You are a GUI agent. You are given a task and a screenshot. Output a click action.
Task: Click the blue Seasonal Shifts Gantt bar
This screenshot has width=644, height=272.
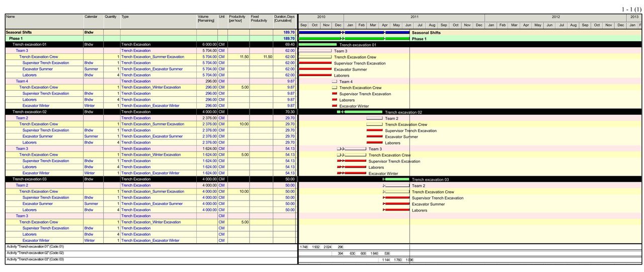tap(354, 32)
